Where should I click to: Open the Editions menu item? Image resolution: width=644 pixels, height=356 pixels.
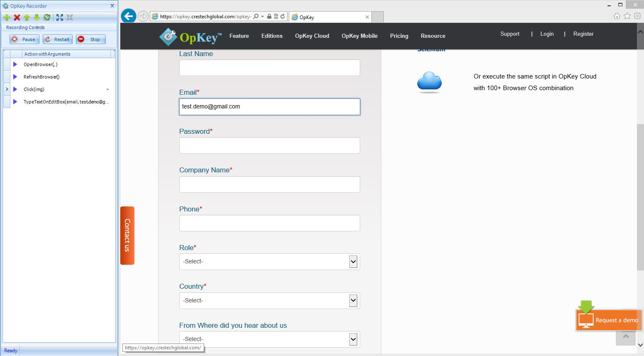point(272,36)
